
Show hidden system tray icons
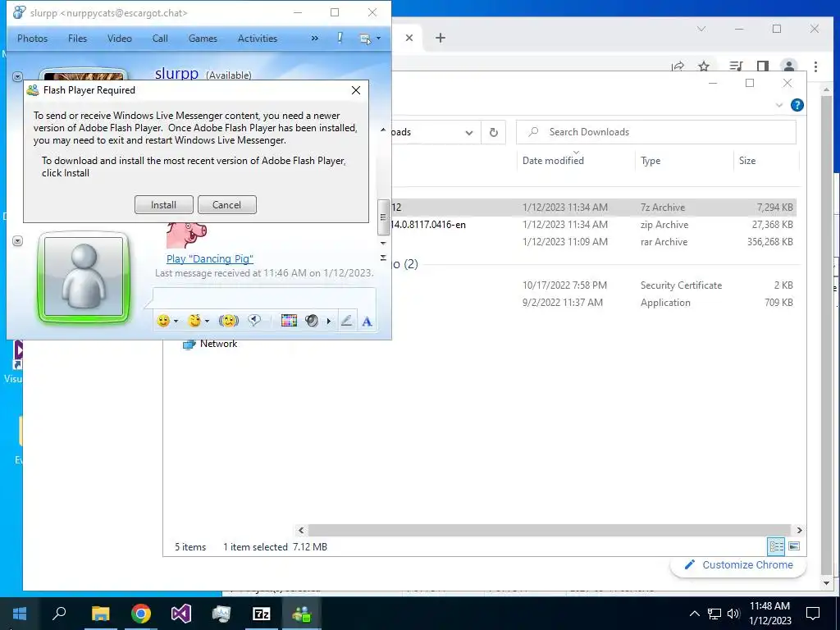(694, 614)
